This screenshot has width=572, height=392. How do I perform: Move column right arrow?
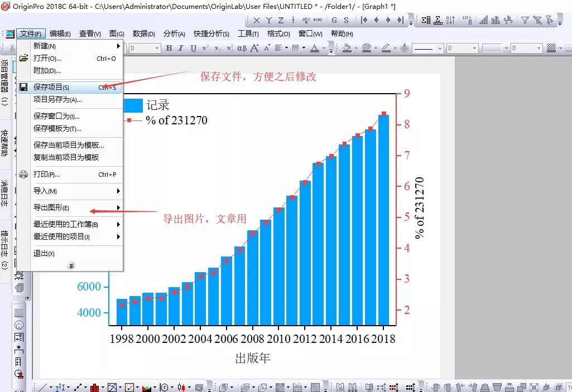(x=388, y=21)
